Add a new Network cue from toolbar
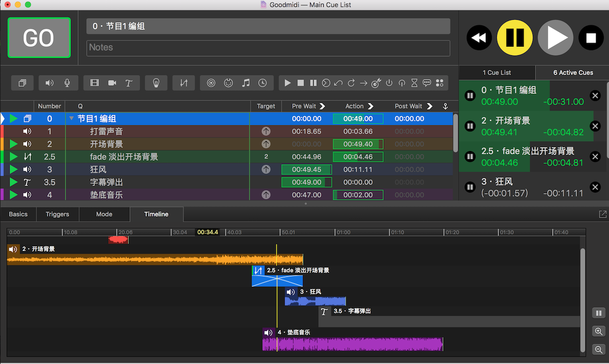Viewport: 609px width, 364px height. pyautogui.click(x=212, y=83)
